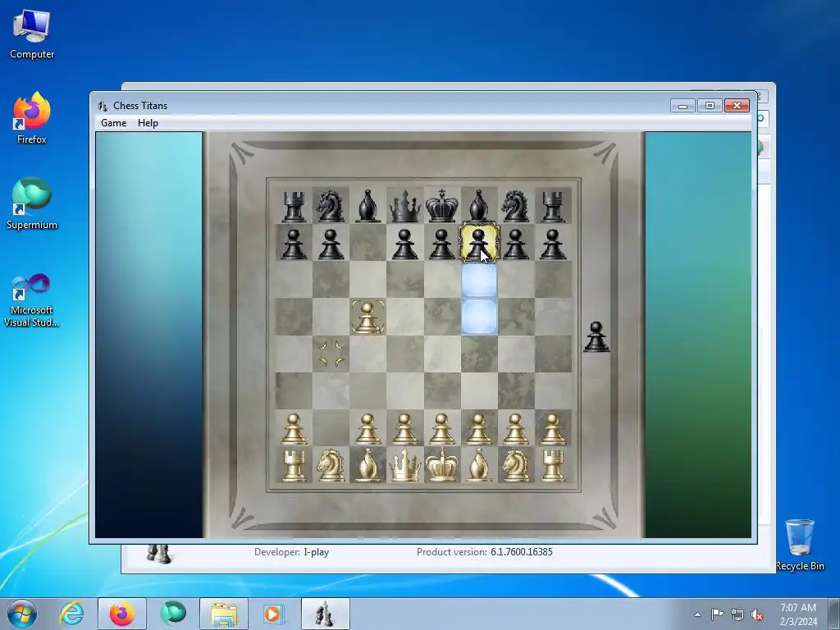Move pawn to the nearer blue highlighted square
This screenshot has width=840, height=630.
coord(479,280)
